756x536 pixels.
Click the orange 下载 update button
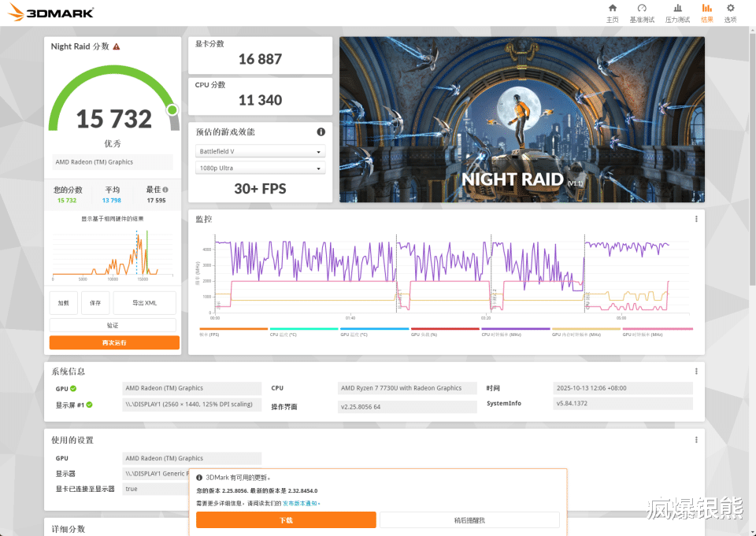click(286, 520)
